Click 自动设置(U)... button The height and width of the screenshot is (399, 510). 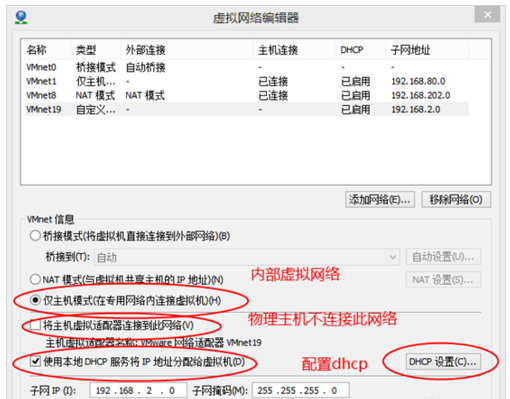(443, 257)
